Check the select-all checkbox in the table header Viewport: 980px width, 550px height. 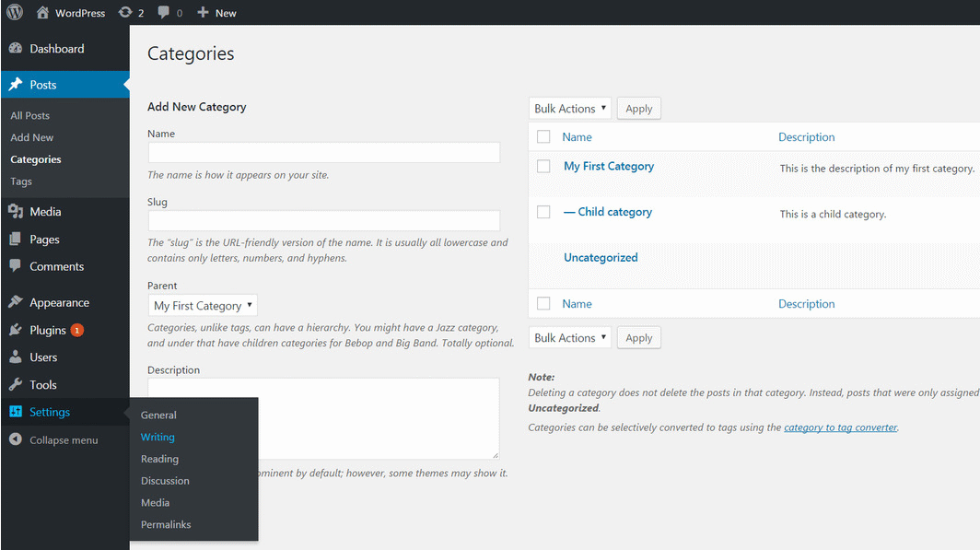point(542,135)
